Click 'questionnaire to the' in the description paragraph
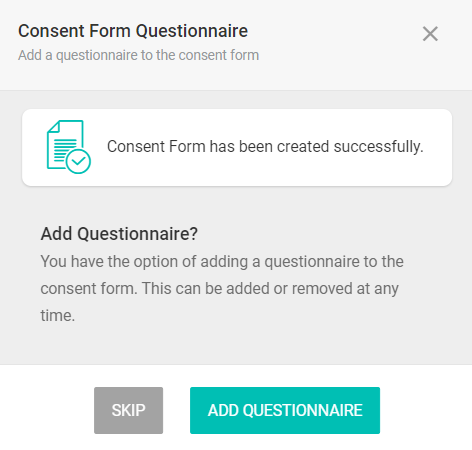This screenshot has height=450, width=472. point(334,262)
